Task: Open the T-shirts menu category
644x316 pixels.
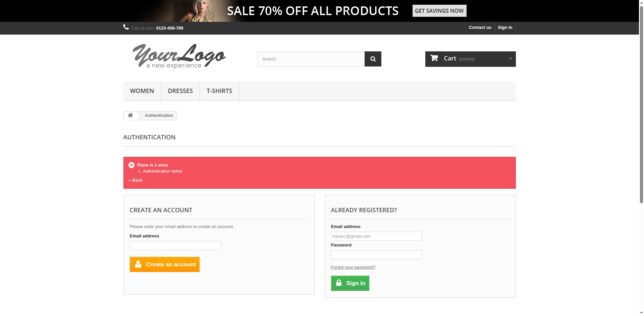Action: coord(219,91)
